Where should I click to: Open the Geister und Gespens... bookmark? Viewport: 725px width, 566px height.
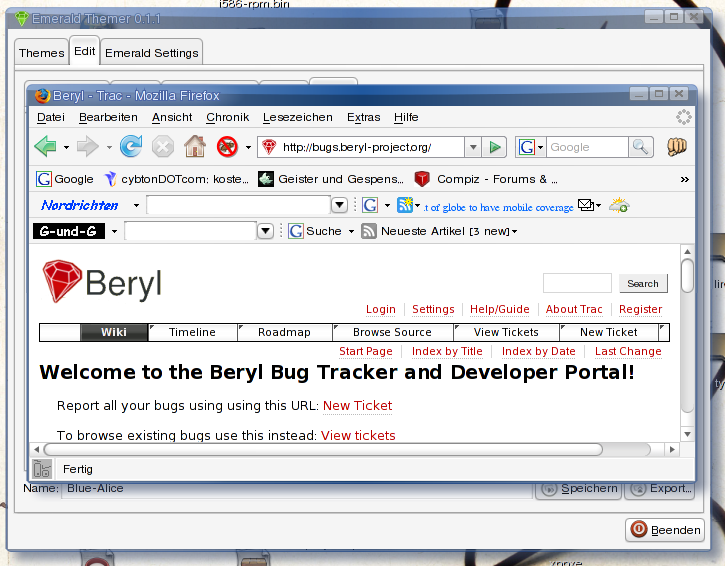(x=331, y=179)
